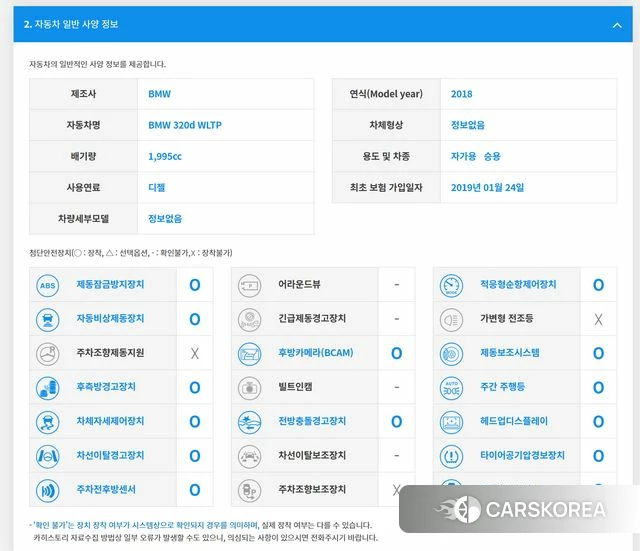Click the 차체형상 value 정보없음
The image size is (640, 551).
[x=468, y=125]
